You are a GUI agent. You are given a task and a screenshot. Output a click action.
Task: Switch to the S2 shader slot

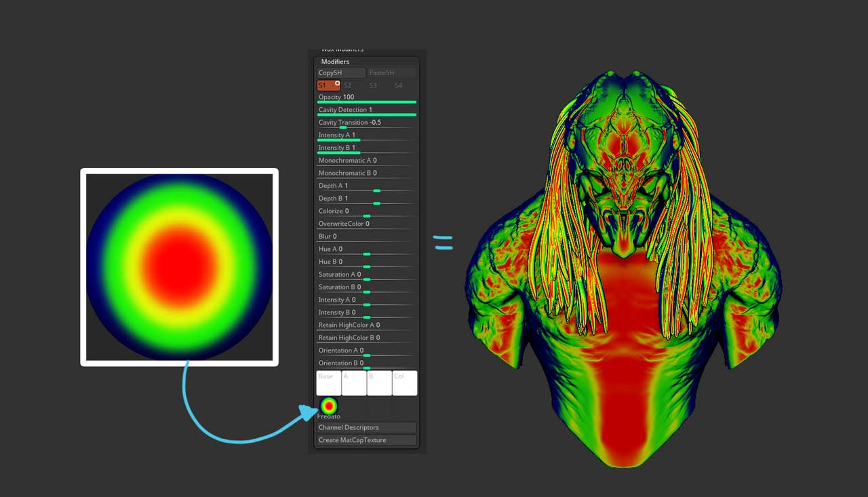pyautogui.click(x=353, y=85)
